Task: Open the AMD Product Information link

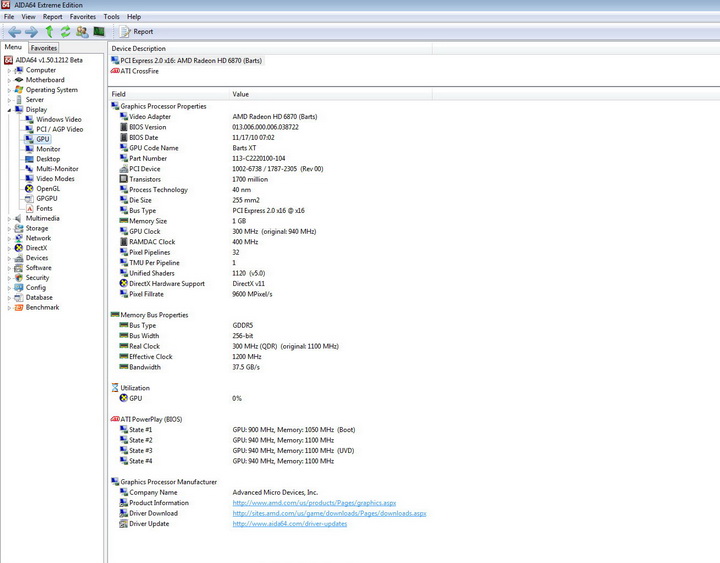Action: tap(314, 503)
